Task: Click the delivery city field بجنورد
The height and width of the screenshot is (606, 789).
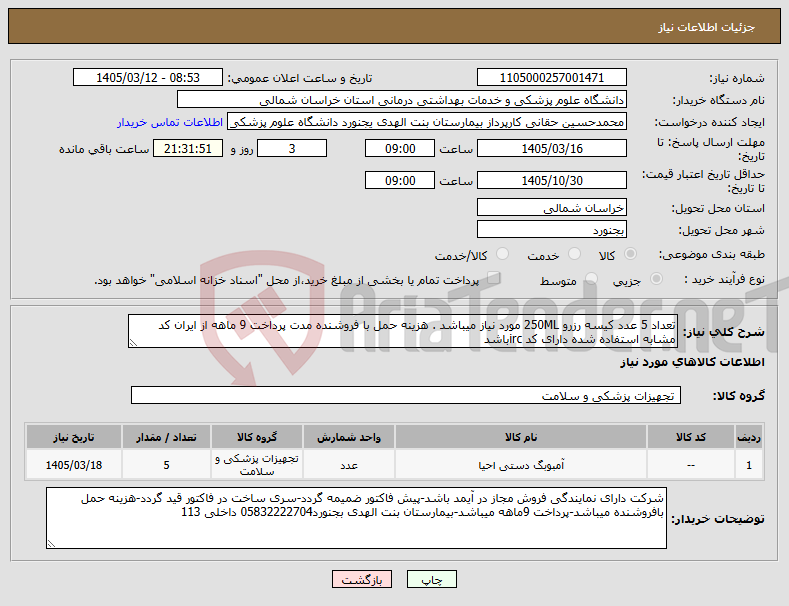Action: coord(551,230)
